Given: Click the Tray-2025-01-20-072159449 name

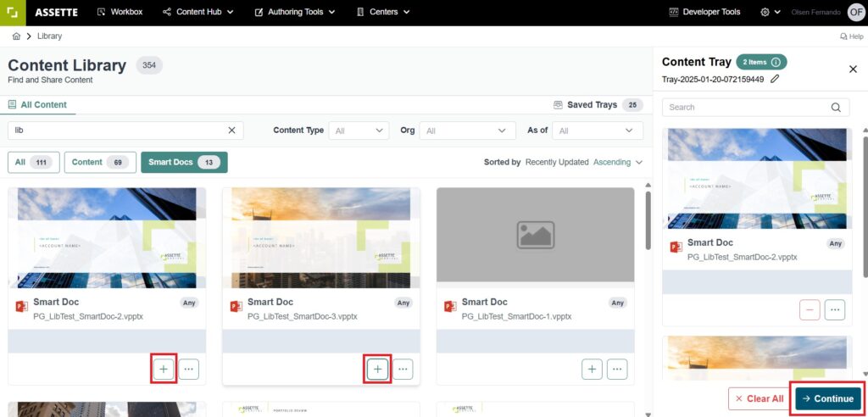Looking at the screenshot, I should pyautogui.click(x=713, y=79).
